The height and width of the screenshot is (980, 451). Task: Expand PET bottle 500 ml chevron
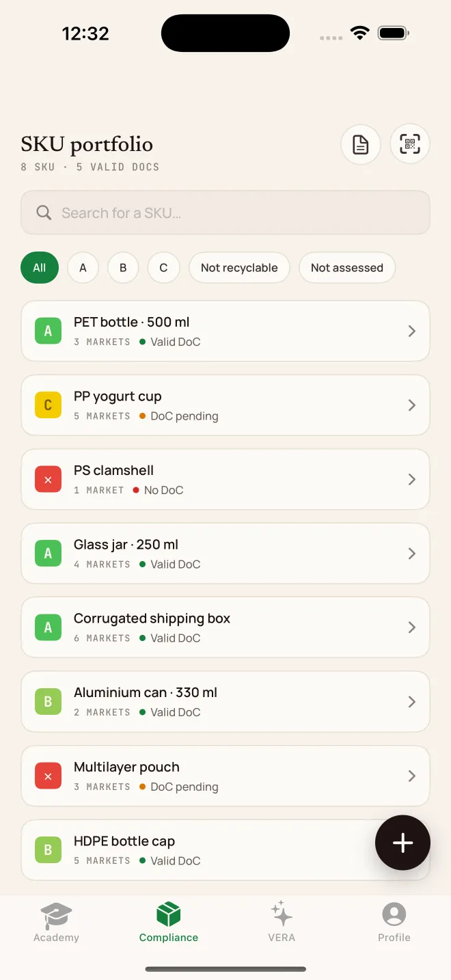pos(412,331)
